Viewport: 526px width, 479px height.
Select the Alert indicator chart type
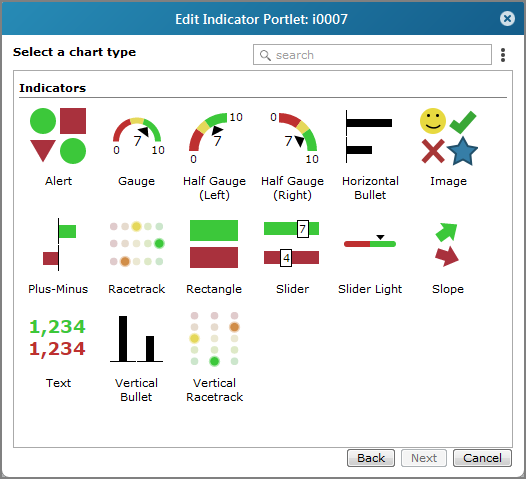[x=58, y=136]
